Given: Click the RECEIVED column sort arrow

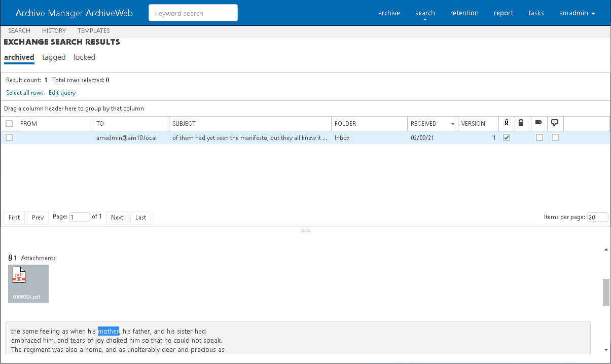Looking at the screenshot, I should pyautogui.click(x=453, y=124).
